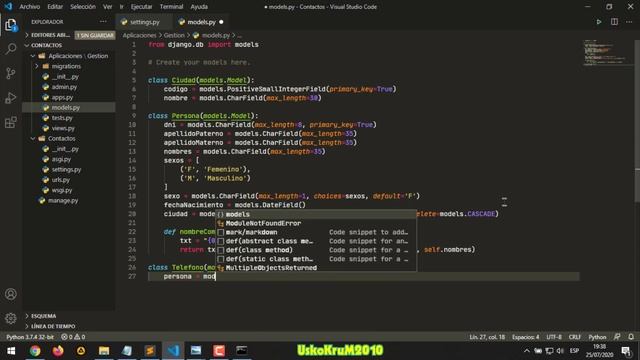Click the Visual Studio Code taskbar icon
The width and height of the screenshot is (640, 360).
173,351
